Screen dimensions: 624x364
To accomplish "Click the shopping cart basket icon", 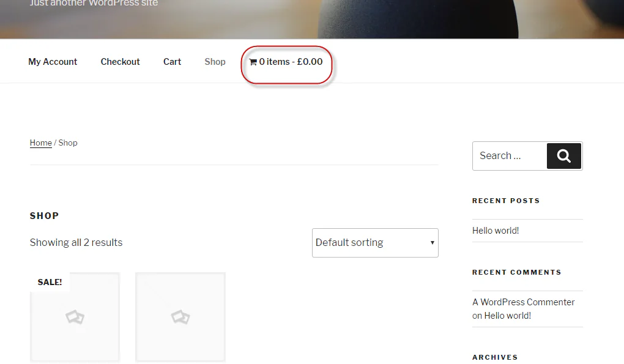I will 253,61.
